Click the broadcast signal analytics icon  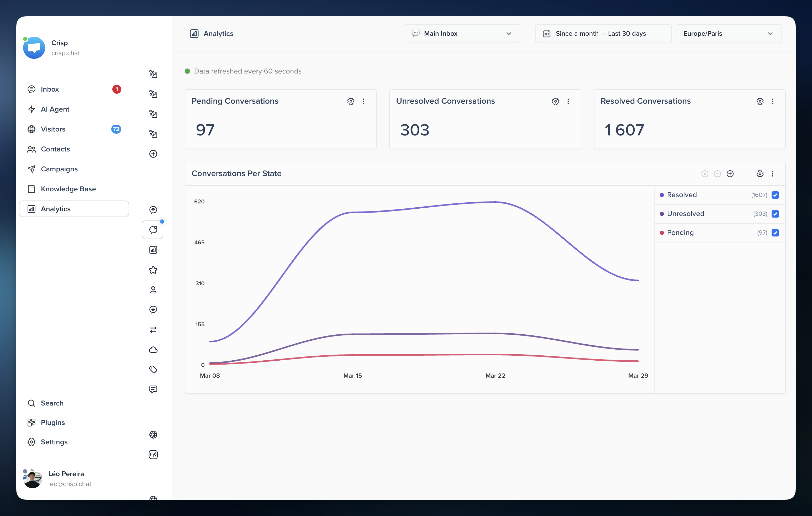154,454
